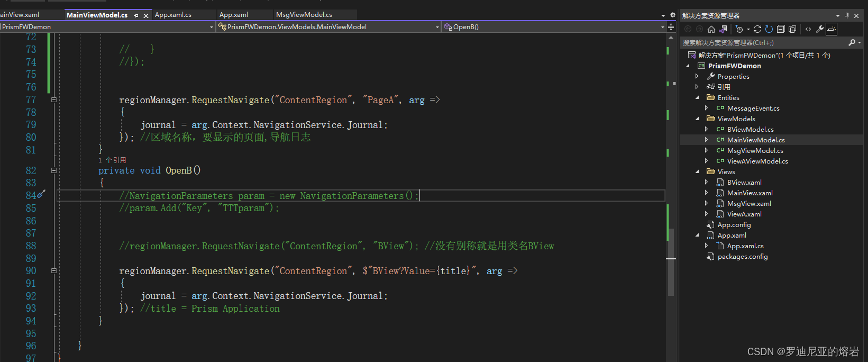The image size is (868, 362).
Task: Click the folder icon beside Views
Action: click(710, 171)
